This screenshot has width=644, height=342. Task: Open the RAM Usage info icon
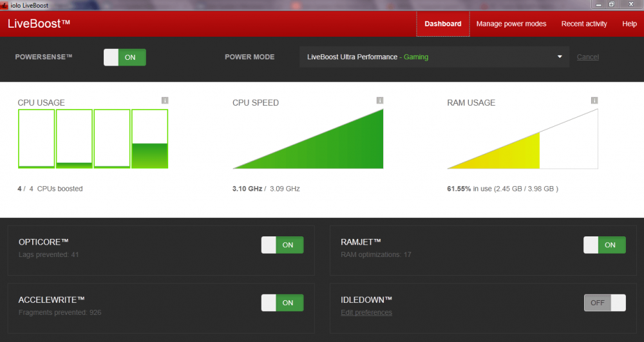click(x=594, y=100)
